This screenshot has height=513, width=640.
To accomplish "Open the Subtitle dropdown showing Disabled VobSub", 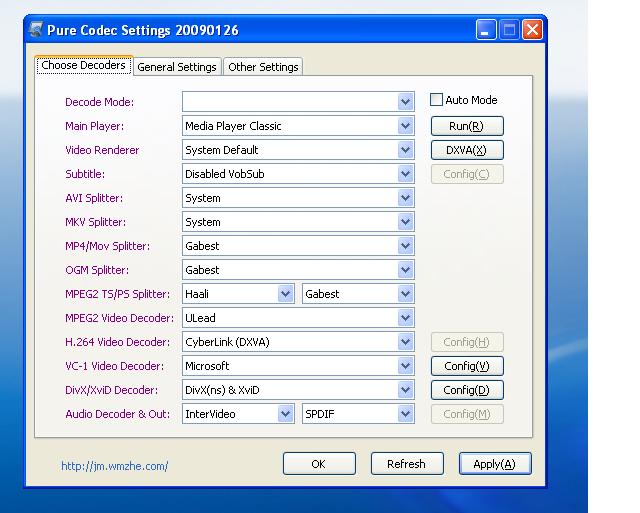I will (298, 174).
